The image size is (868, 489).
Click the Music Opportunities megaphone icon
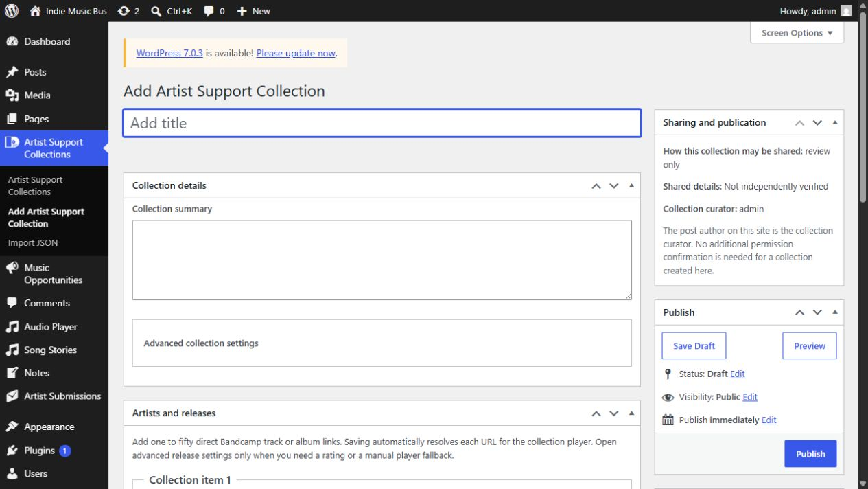click(x=12, y=268)
